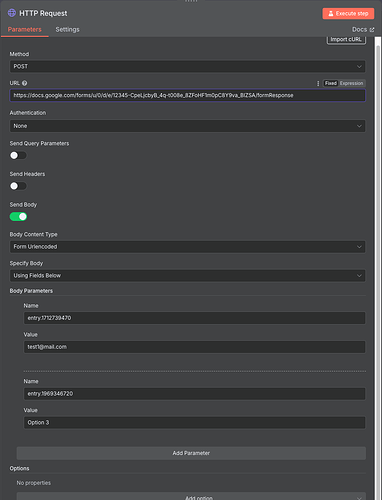The image size is (382, 500).
Task: Expand the Authentication dropdown
Action: tap(187, 126)
